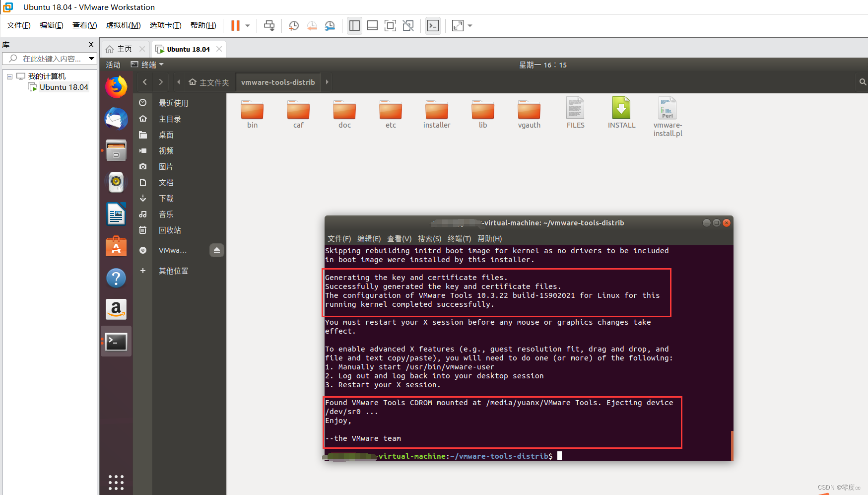Open the stretch mode dropdown
The width and height of the screenshot is (868, 495).
coord(469,25)
